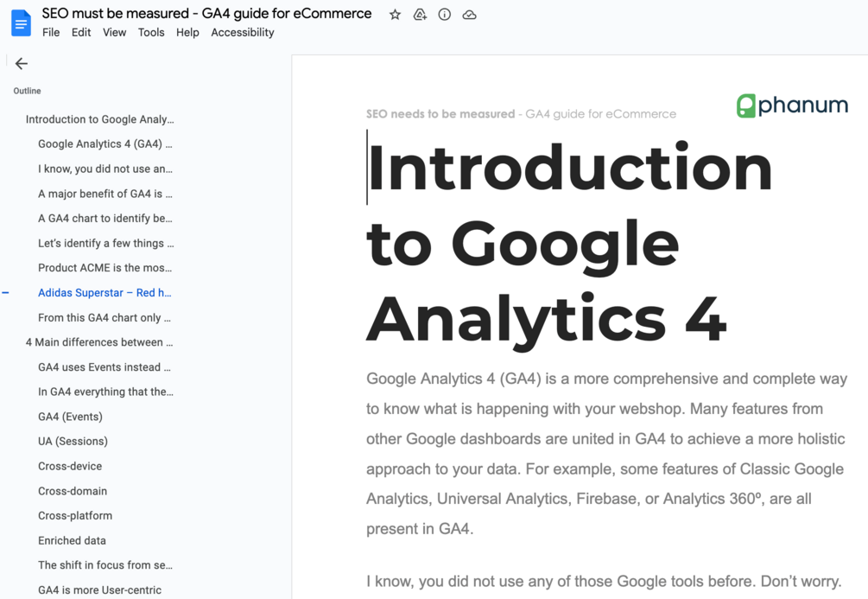The width and height of the screenshot is (868, 599).
Task: Jump to 'Product ACME is the mos…'
Action: click(105, 268)
